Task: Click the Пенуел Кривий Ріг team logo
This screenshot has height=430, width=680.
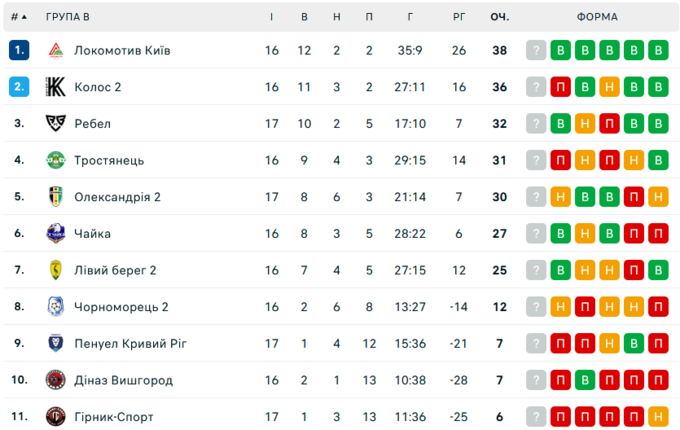Action: click(56, 343)
